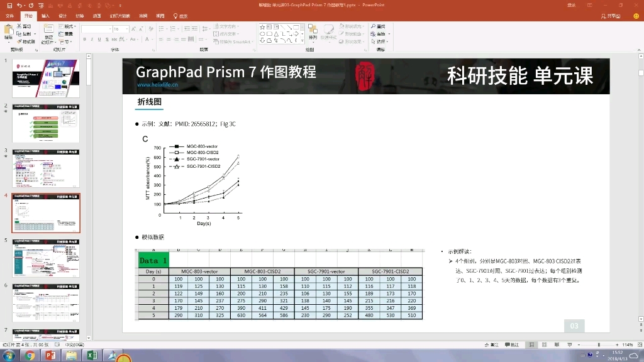The image size is (644, 362).
Task: Click the Sign in button in the title bar
Action: (x=571, y=5)
